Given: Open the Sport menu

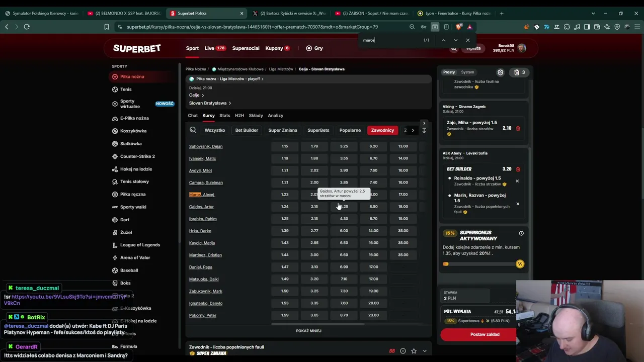Looking at the screenshot, I should 192,48.
